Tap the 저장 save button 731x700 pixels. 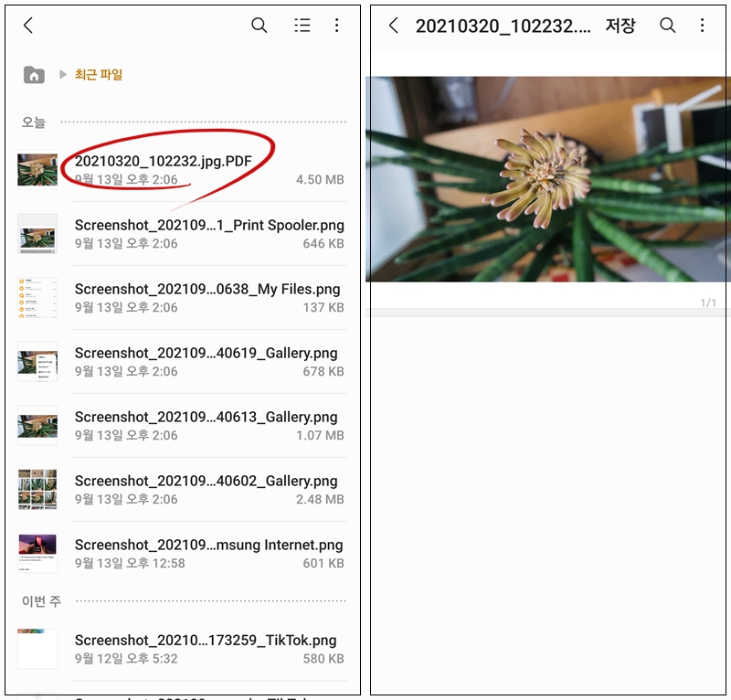620,26
